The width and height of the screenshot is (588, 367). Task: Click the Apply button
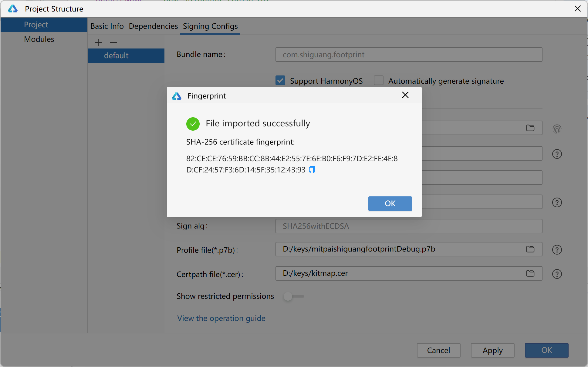click(x=492, y=350)
